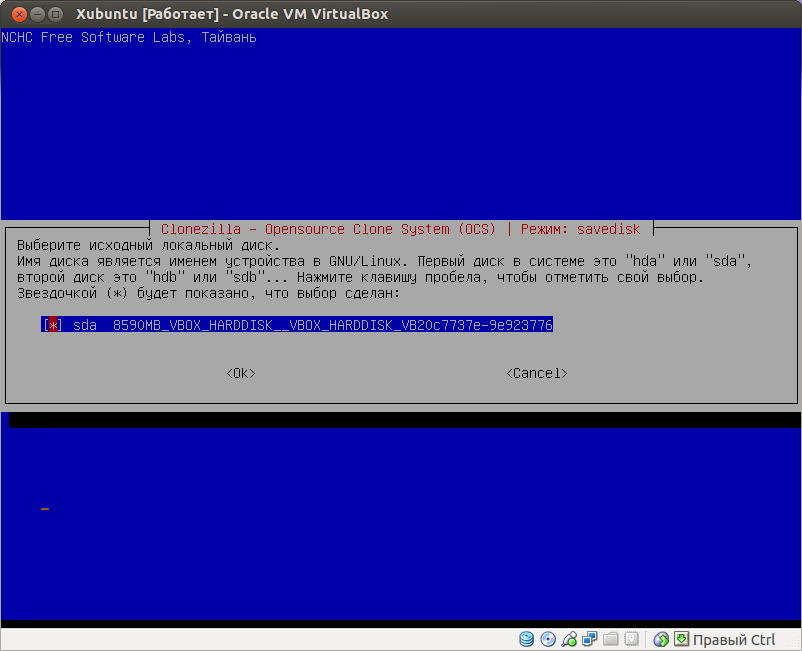Open the shared folders status icon
The height and width of the screenshot is (651, 802).
point(611,639)
